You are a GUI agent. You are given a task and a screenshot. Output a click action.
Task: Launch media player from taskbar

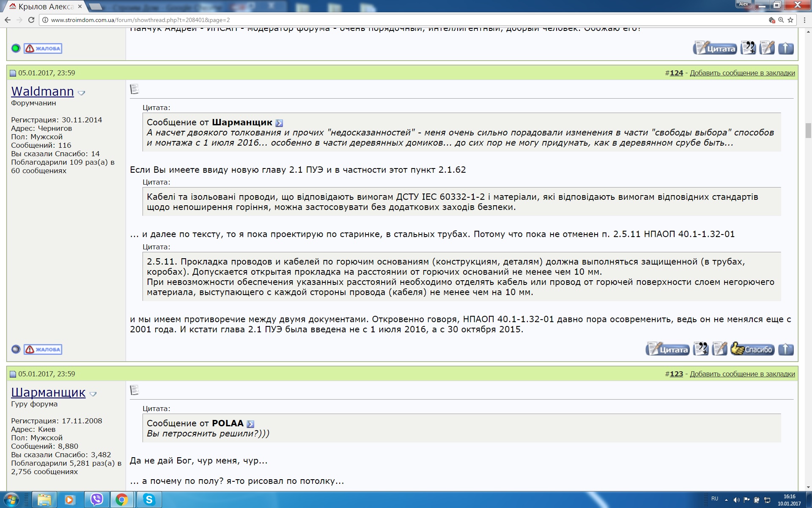(69, 500)
